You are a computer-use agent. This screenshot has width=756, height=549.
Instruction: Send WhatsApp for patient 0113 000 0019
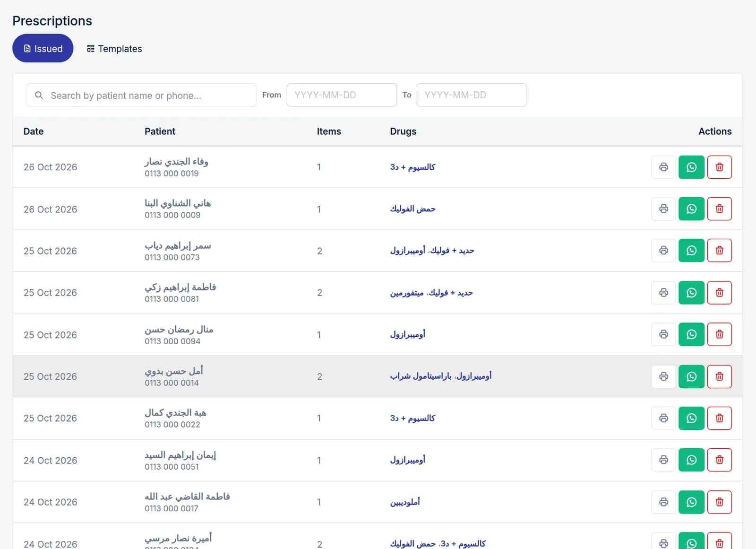tap(691, 167)
